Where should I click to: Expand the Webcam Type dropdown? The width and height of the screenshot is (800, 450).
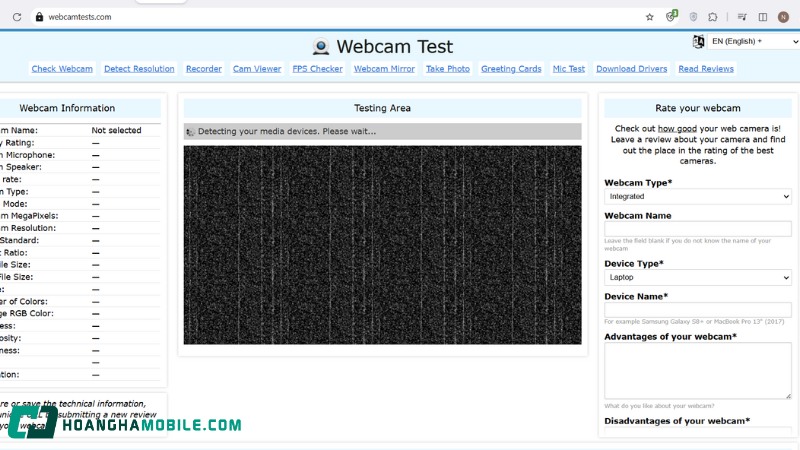[x=697, y=196]
